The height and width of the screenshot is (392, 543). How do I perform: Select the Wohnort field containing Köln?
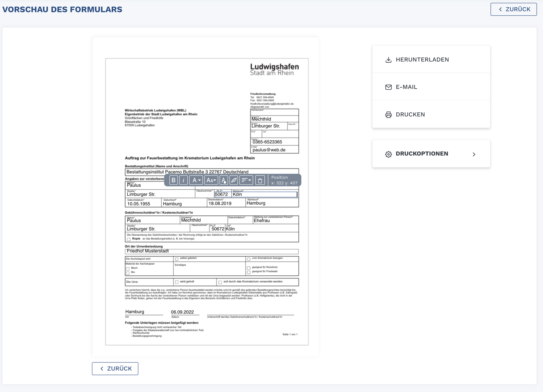[265, 194]
